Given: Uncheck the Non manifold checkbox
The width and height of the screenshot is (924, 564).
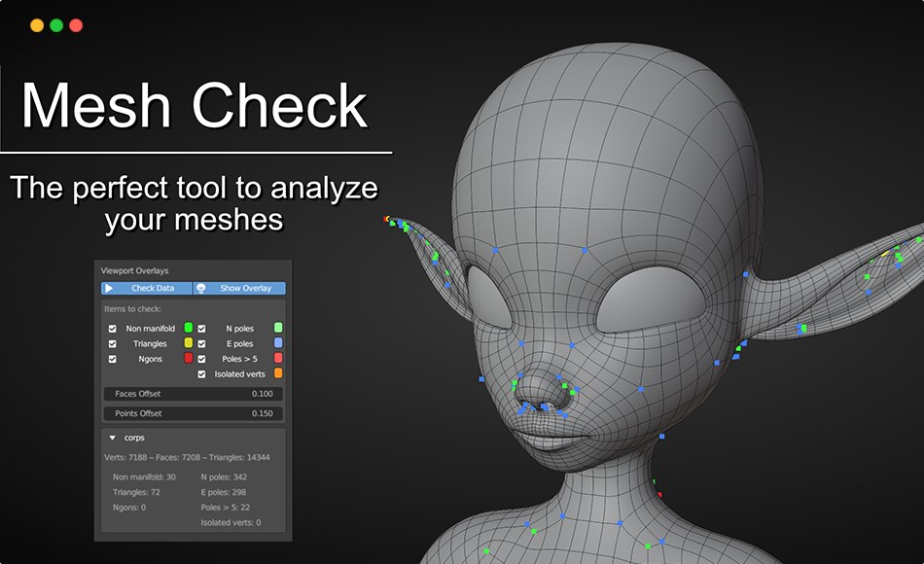Looking at the screenshot, I should 112,329.
